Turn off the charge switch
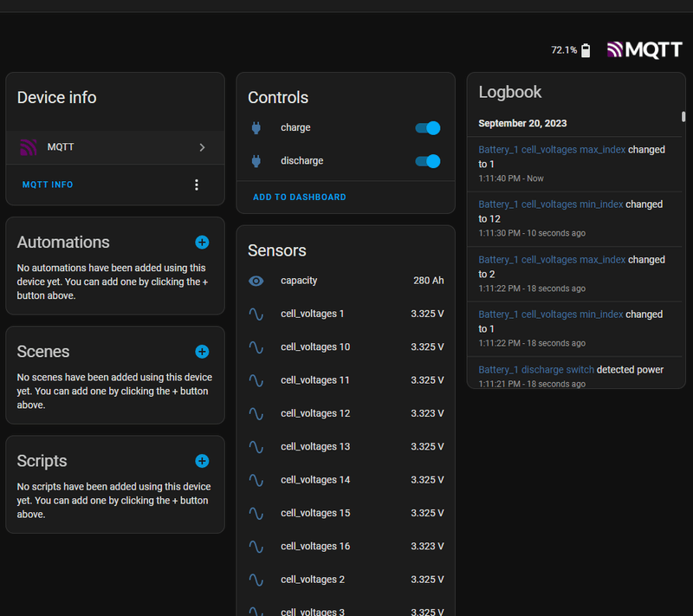 tap(428, 128)
